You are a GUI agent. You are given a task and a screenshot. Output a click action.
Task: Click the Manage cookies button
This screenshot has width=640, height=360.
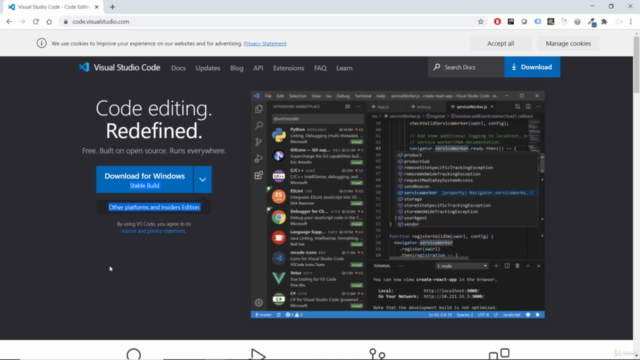pyautogui.click(x=568, y=43)
